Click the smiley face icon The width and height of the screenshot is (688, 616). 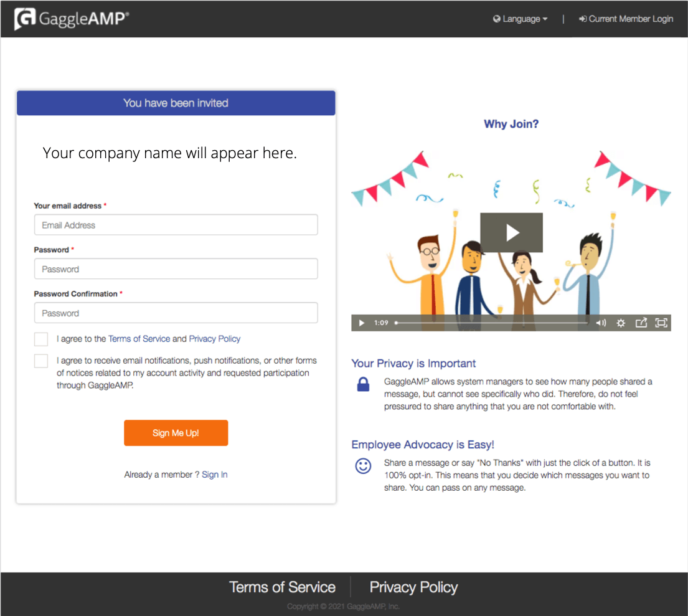click(364, 466)
